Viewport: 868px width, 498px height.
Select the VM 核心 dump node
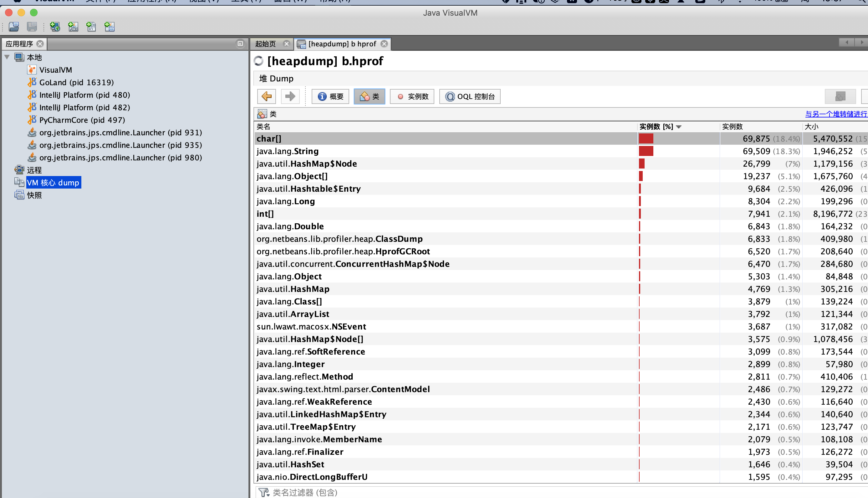click(x=53, y=183)
